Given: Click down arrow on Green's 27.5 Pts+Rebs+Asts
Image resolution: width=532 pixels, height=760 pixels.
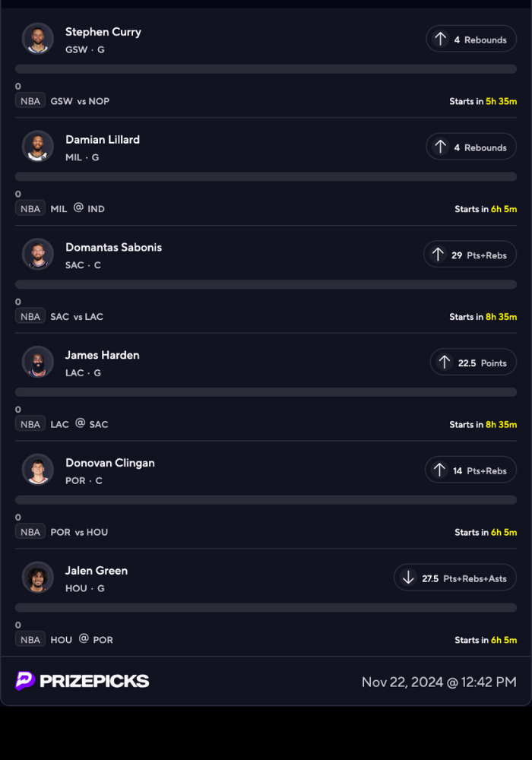Looking at the screenshot, I should (408, 578).
